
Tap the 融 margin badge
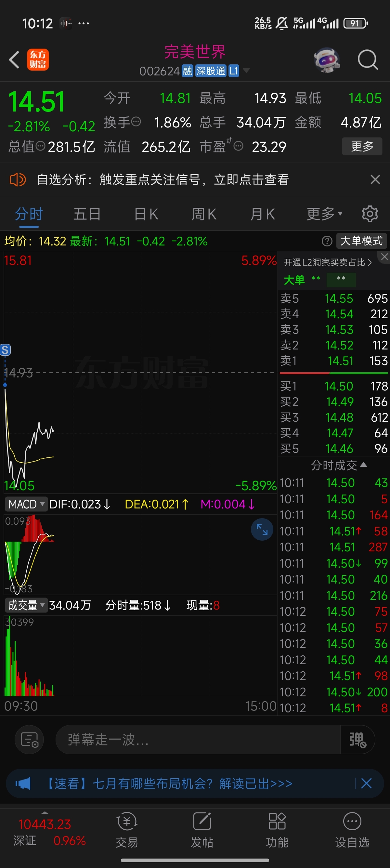coord(187,71)
